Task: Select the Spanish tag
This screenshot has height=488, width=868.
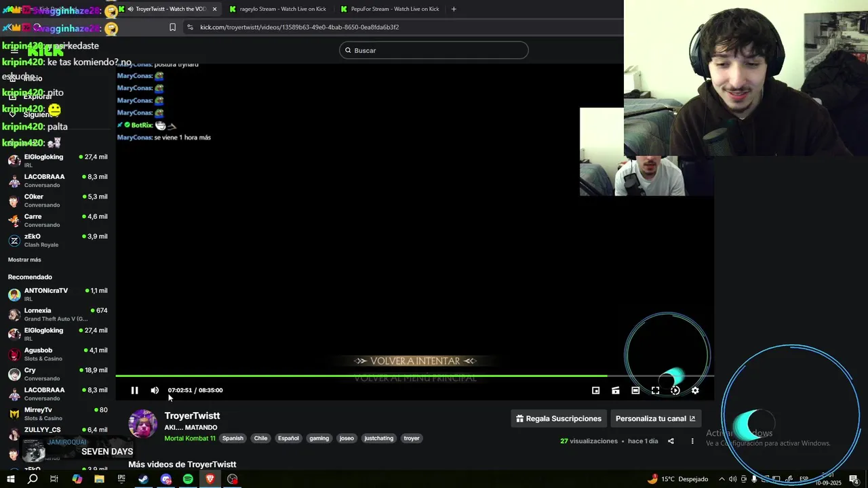Action: tap(233, 439)
